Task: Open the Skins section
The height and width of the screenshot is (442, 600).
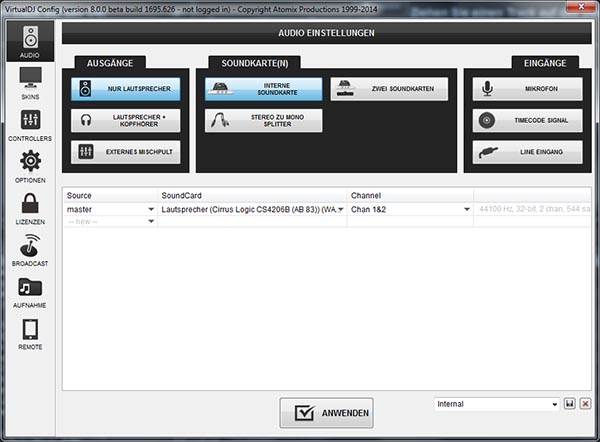Action: tap(30, 83)
